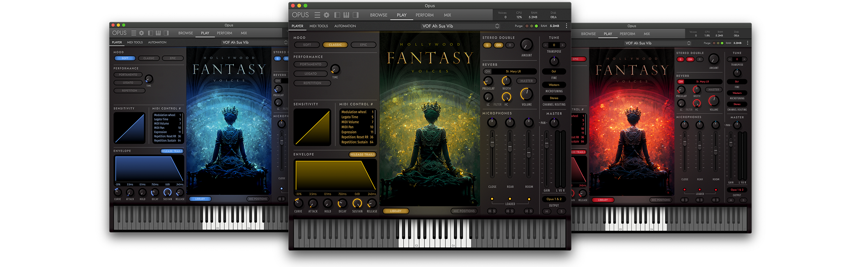Click LIBRARY button in center window
The image size is (868, 267).
pyautogui.click(x=396, y=211)
